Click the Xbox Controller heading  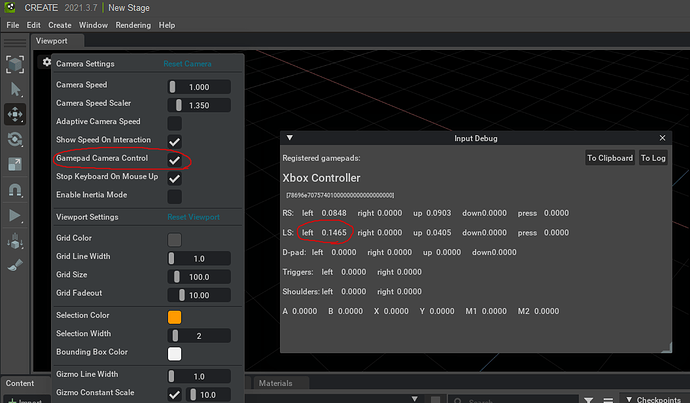[321, 178]
